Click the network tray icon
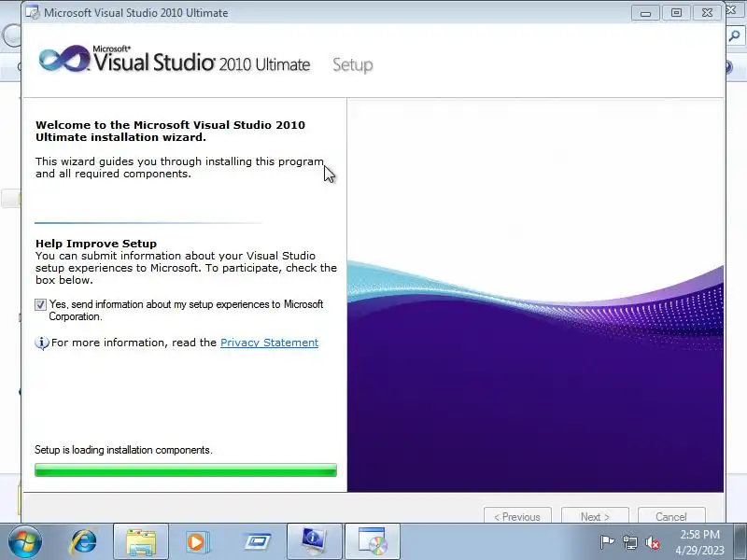 click(629, 542)
